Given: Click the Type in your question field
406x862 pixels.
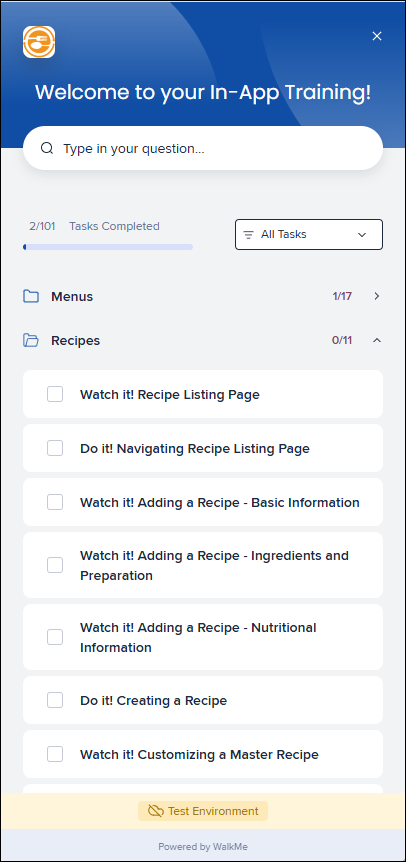Looking at the screenshot, I should coord(203,148).
